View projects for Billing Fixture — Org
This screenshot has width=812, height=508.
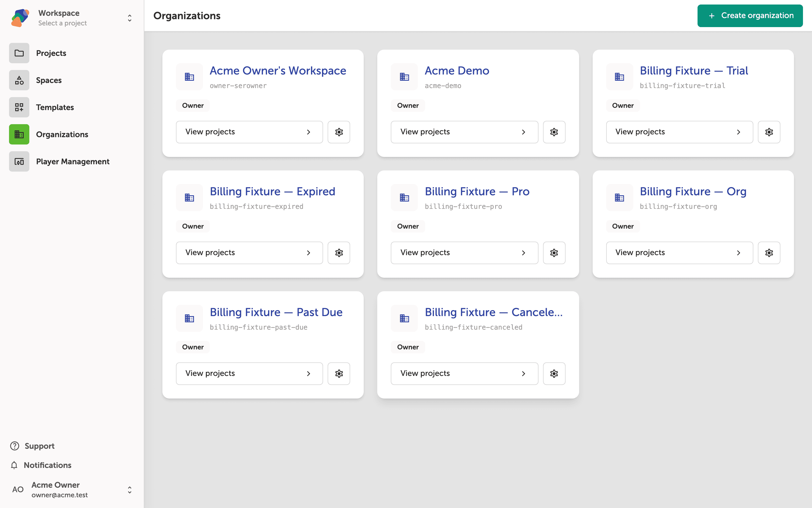pyautogui.click(x=679, y=253)
